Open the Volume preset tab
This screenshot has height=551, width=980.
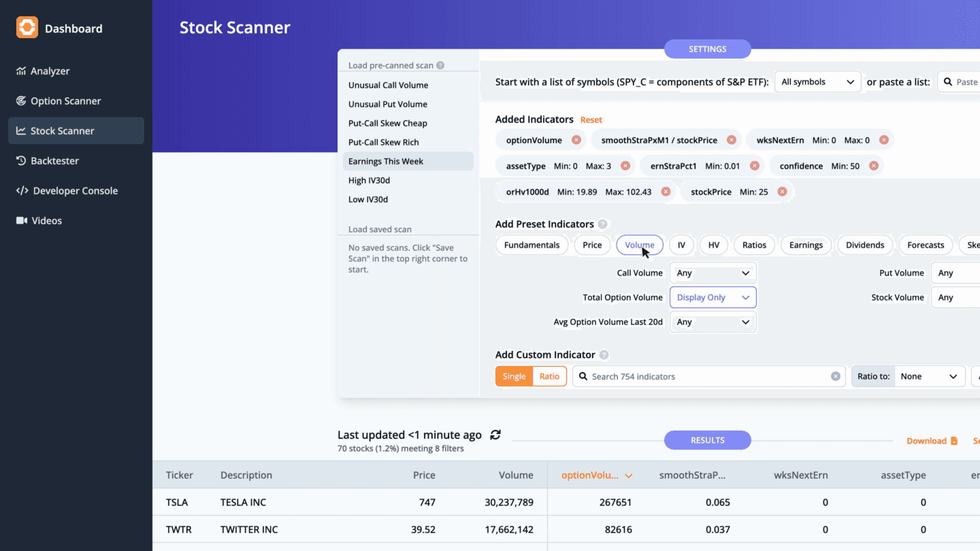tap(640, 245)
